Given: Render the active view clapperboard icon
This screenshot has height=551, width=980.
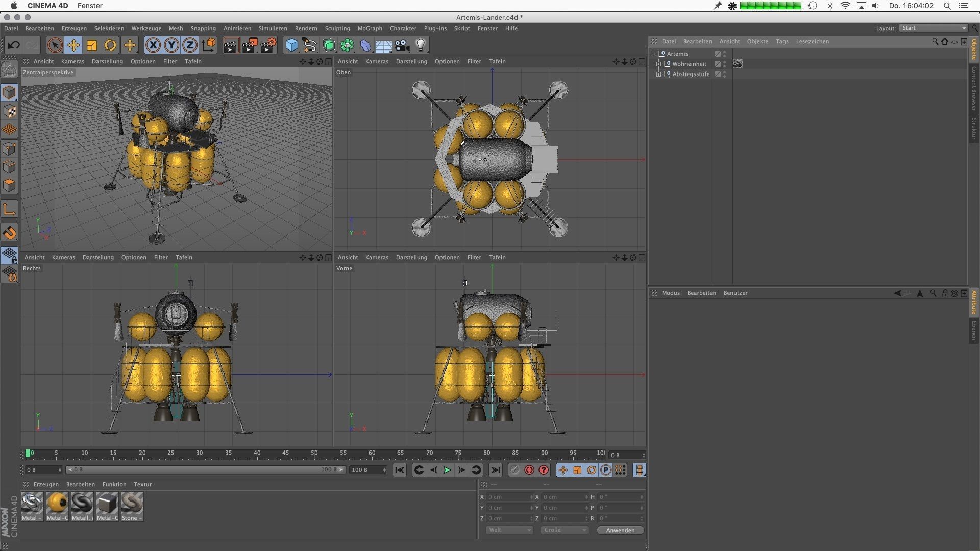Looking at the screenshot, I should click(x=230, y=45).
